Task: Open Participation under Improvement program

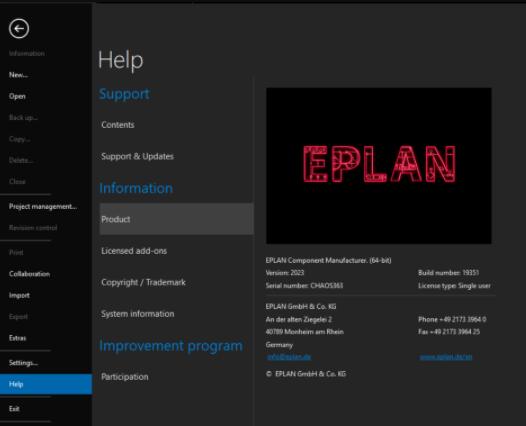Action: [x=125, y=377]
